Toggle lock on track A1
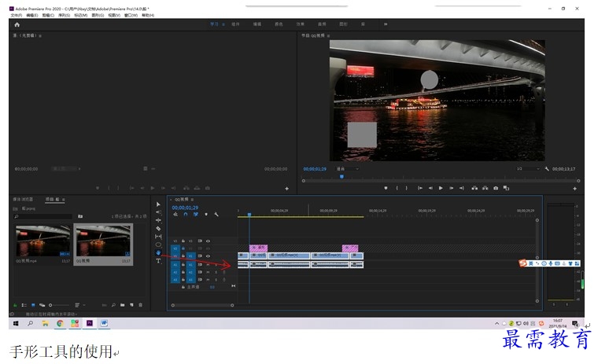This screenshot has width=598, height=364. [x=183, y=264]
